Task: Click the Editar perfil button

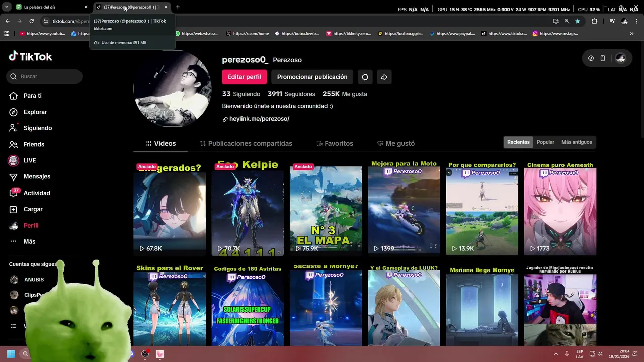Action: [x=244, y=77]
